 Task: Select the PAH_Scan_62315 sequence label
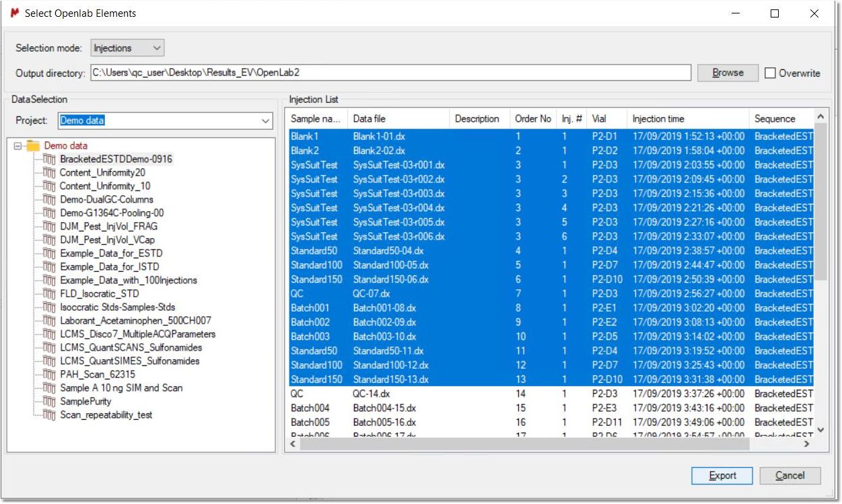point(98,375)
